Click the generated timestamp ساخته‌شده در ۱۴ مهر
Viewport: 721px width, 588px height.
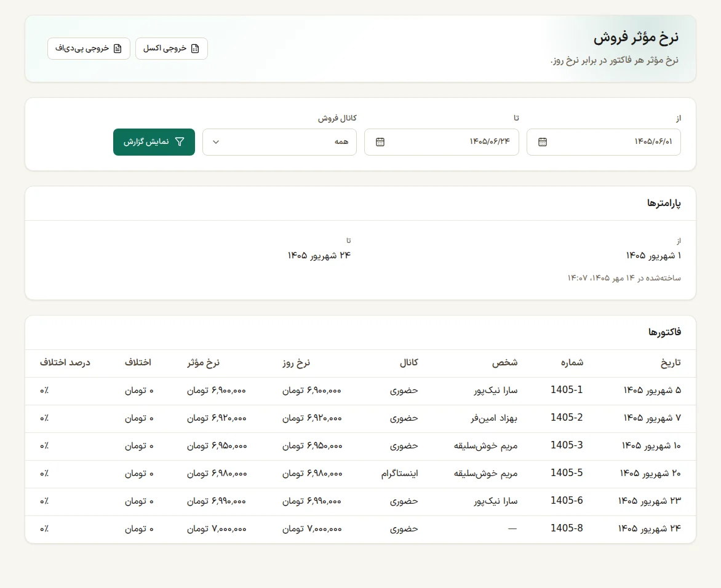tap(624, 278)
